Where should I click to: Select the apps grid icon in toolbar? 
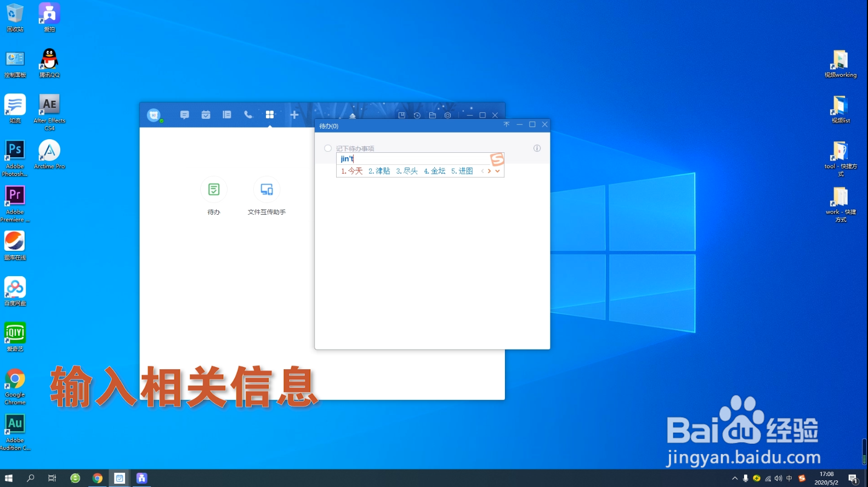click(270, 114)
